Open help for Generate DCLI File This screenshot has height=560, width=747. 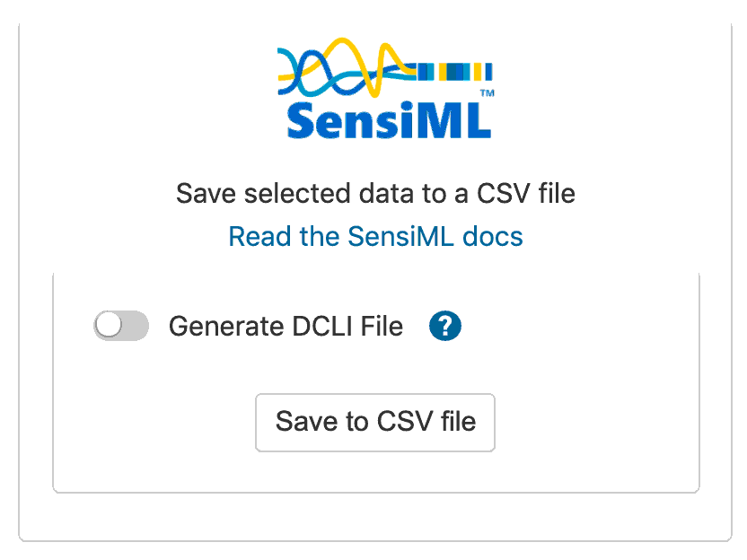coord(445,326)
